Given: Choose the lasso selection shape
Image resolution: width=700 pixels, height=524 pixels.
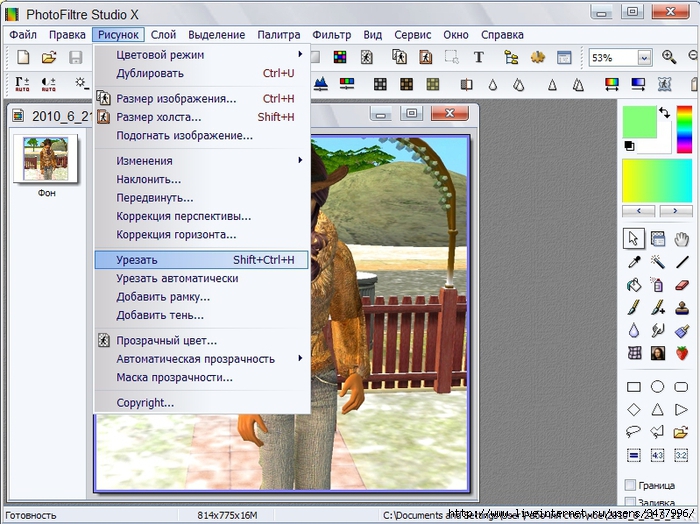Looking at the screenshot, I should pos(633,432).
